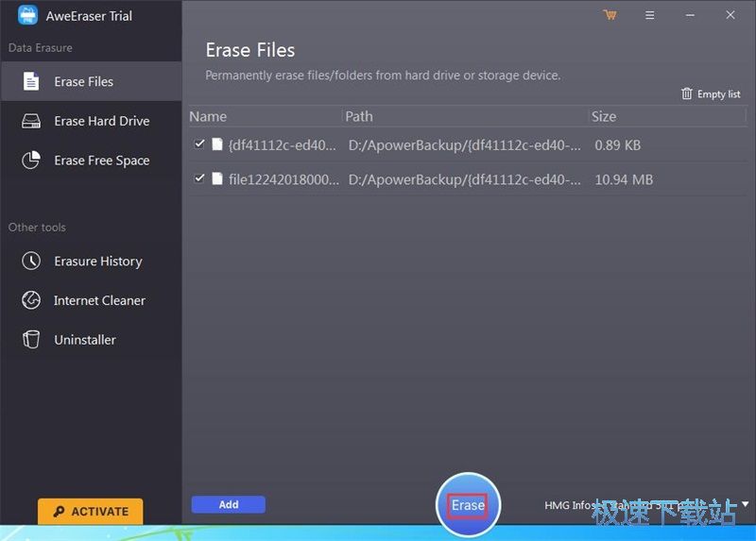Click the path of the 0.89 KB file

point(464,145)
